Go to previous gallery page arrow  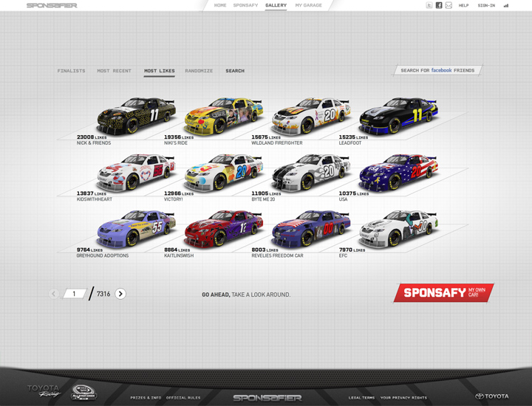[x=54, y=294]
